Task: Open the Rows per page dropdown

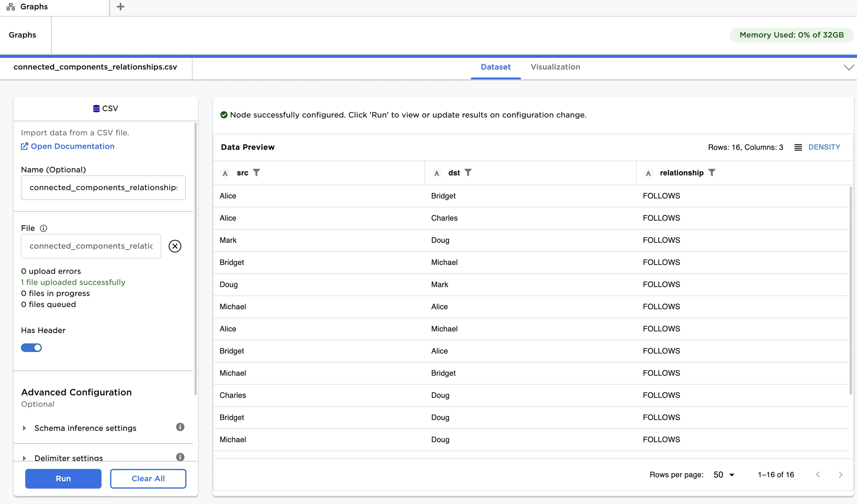Action: pos(722,474)
